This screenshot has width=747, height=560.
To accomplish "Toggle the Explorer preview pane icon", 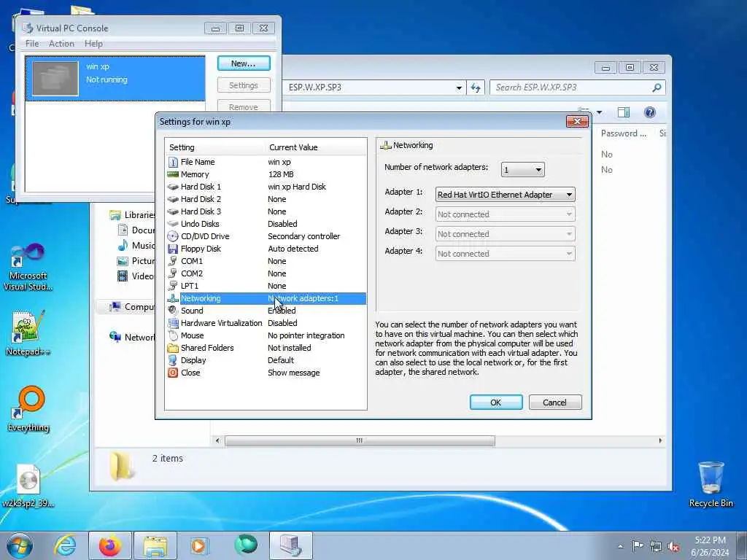I will point(623,112).
